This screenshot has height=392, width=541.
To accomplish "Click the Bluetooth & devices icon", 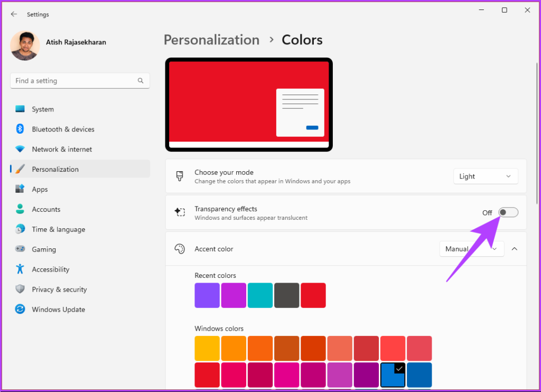I will pos(20,129).
